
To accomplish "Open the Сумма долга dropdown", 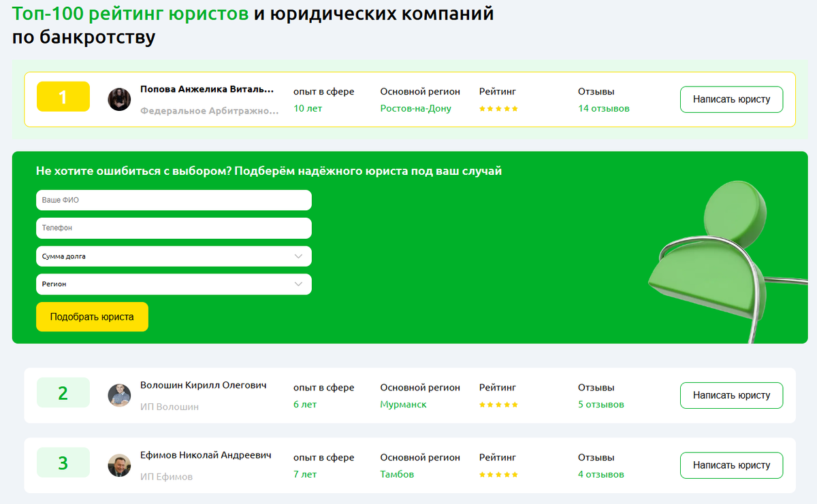I will 174,256.
